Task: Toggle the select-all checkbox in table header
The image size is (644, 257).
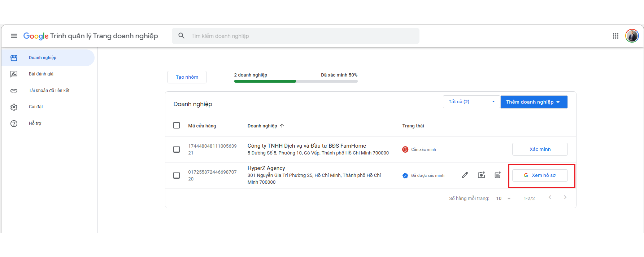Action: pos(177,126)
